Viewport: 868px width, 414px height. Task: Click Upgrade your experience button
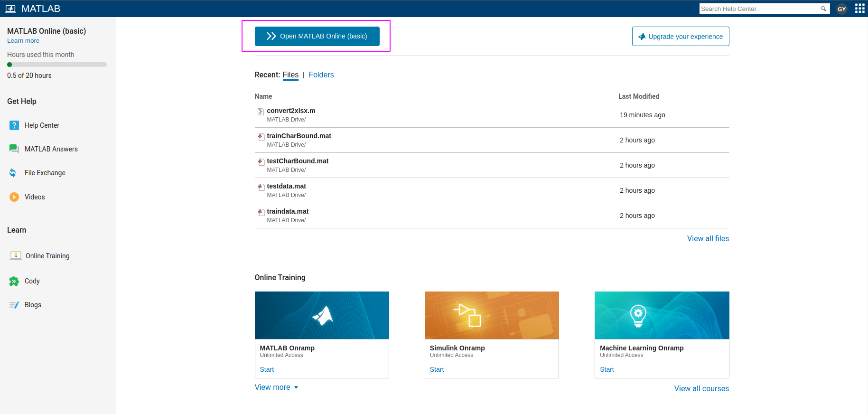point(681,37)
